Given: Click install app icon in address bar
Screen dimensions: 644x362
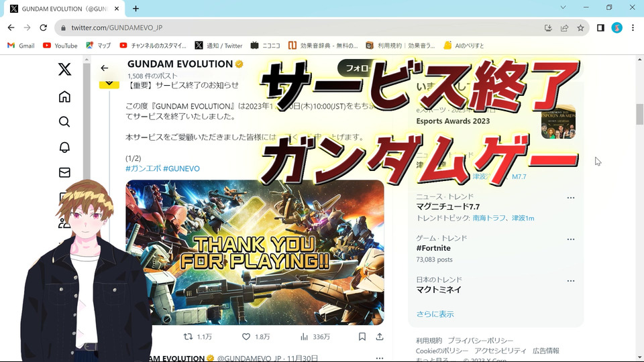Looking at the screenshot, I should tap(548, 27).
